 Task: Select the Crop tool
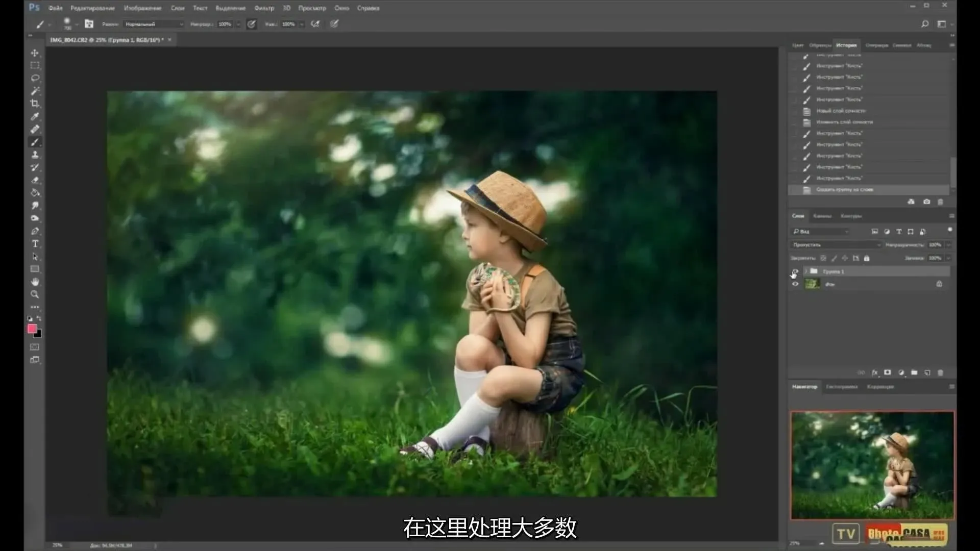pos(35,104)
